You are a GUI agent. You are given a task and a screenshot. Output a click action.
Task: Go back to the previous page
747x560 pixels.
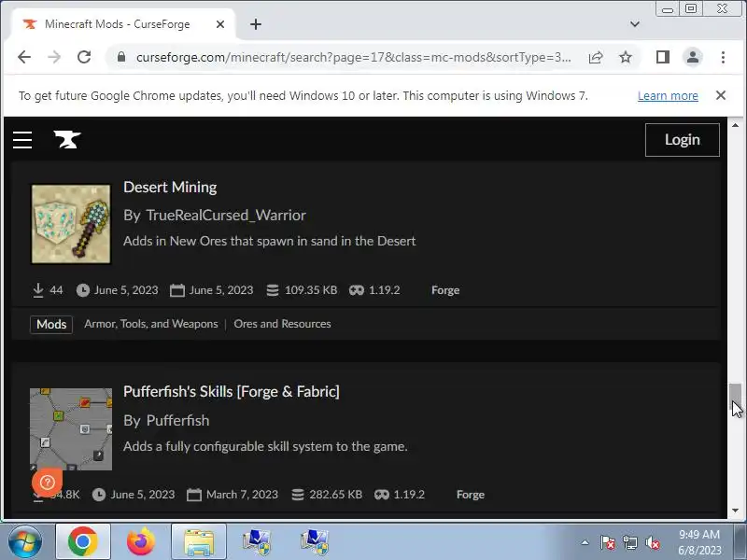(24, 57)
